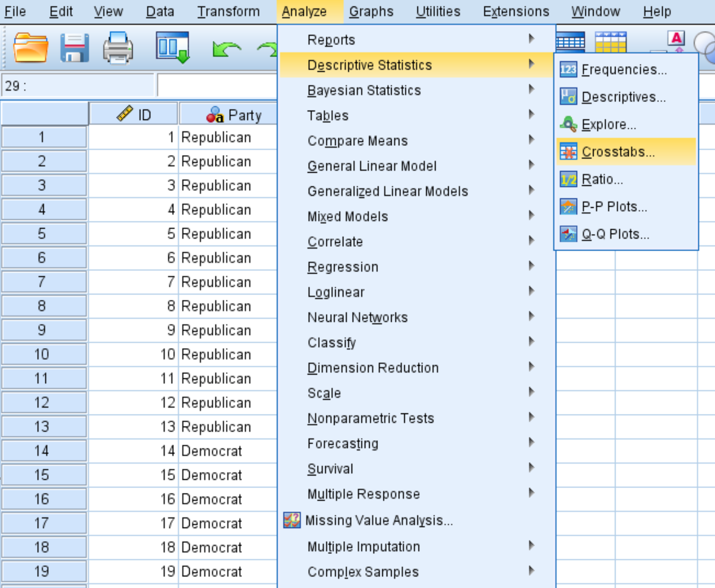Select the Descriptives mu-sigma icon
The image size is (715, 588).
[568, 97]
